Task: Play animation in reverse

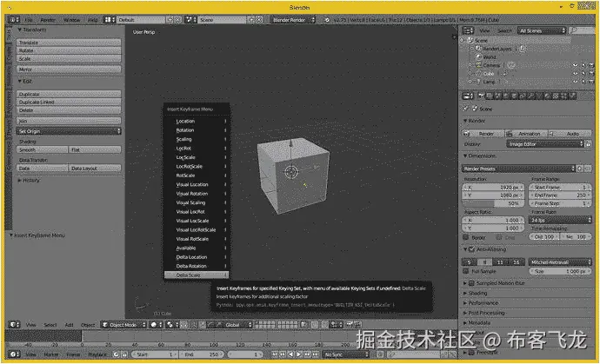Action: point(291,354)
